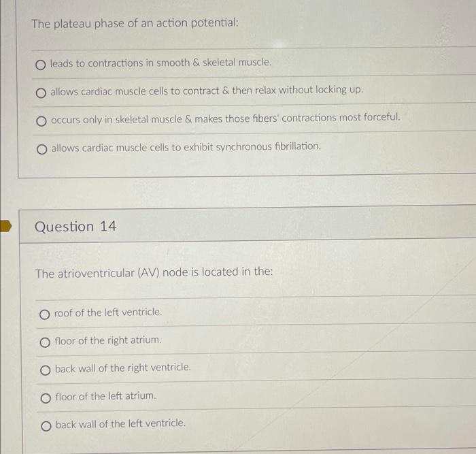Click the 'atrioventricular (AV) node is located' question text
The image size is (476, 454).
[x=154, y=272]
